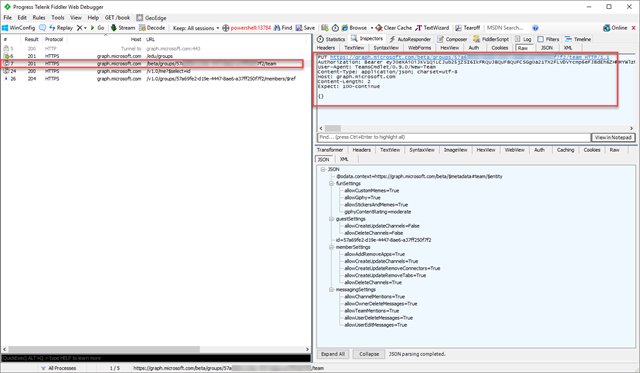The width and height of the screenshot is (640, 373).
Task: Click the Browse button
Action: tap(354, 28)
